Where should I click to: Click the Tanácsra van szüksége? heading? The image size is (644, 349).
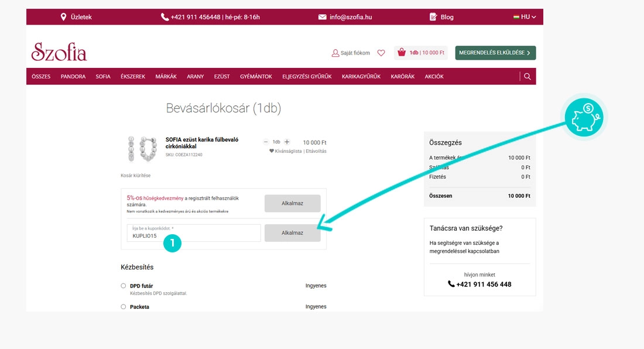point(466,228)
